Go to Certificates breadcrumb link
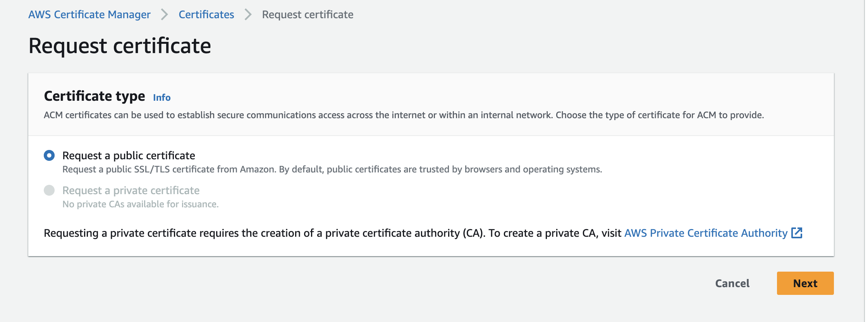The image size is (868, 322). coord(206,15)
